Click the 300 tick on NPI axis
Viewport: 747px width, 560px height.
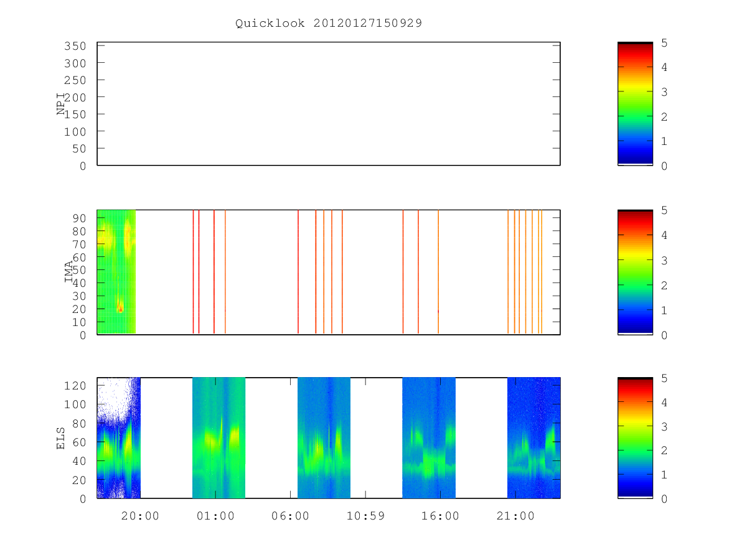[x=75, y=63]
